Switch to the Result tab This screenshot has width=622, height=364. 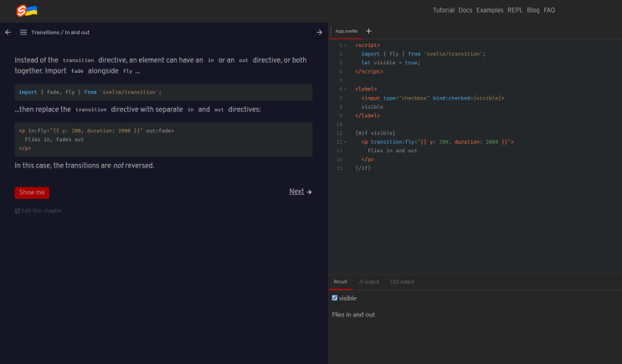click(x=340, y=282)
